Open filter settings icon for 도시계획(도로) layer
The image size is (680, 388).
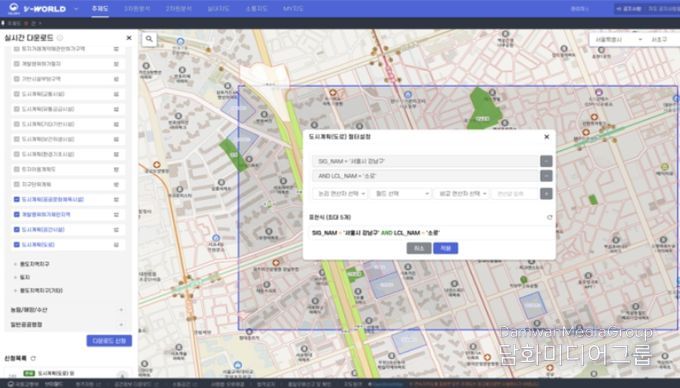pos(116,245)
